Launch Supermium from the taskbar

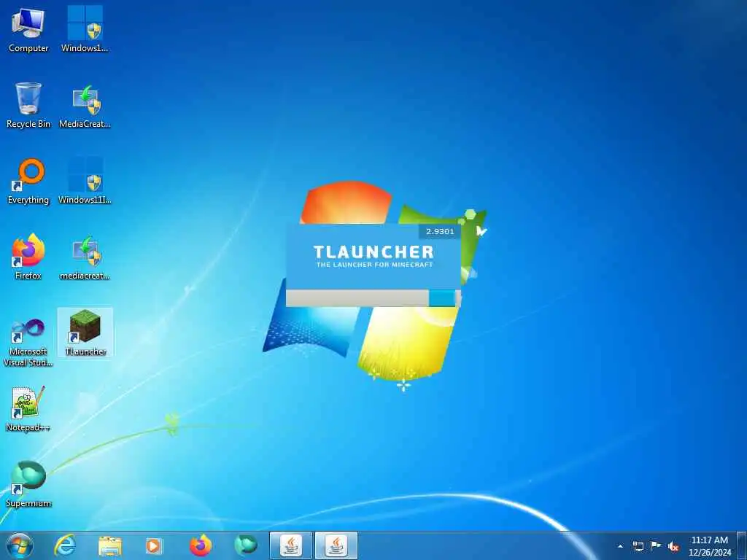pos(246,545)
